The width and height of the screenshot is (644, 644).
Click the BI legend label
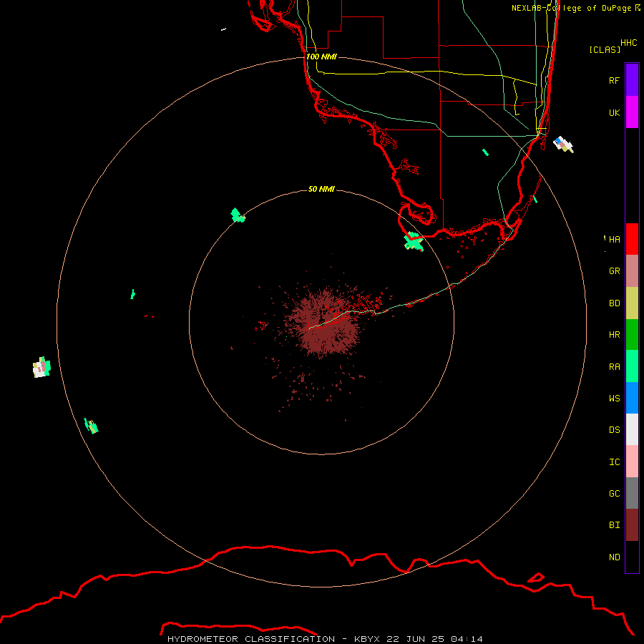(x=614, y=525)
